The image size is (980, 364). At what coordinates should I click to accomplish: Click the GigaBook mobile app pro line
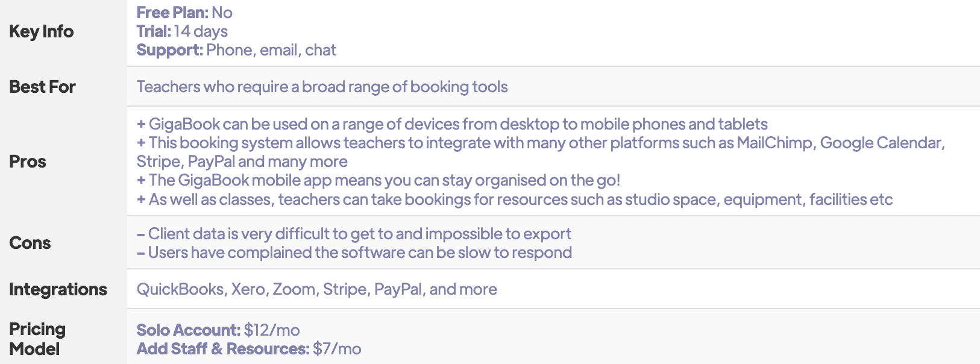[378, 180]
